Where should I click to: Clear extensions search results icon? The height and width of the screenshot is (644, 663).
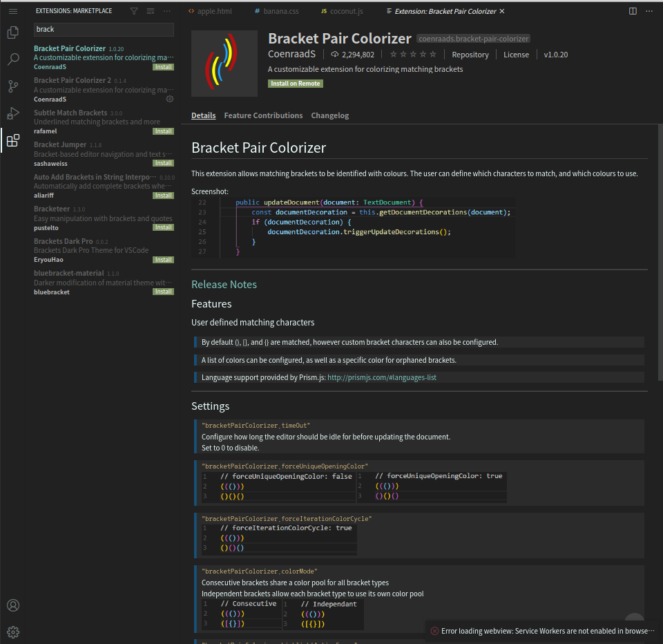(x=151, y=11)
